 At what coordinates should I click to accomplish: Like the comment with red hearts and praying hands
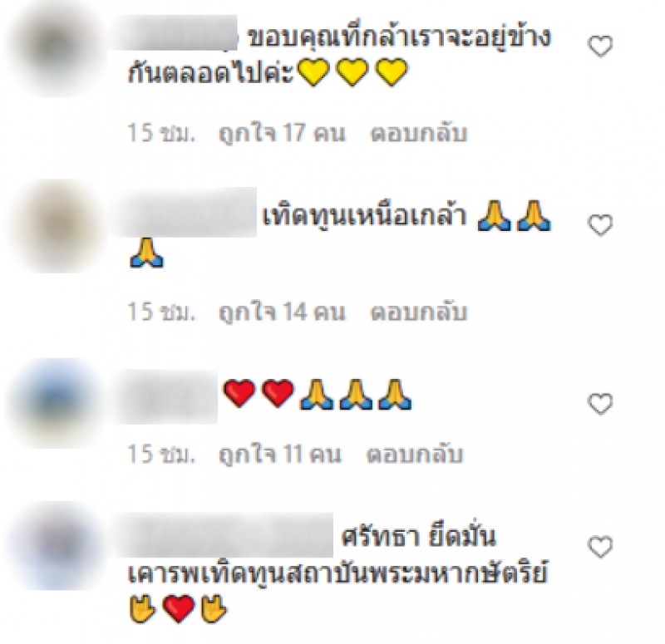600,404
